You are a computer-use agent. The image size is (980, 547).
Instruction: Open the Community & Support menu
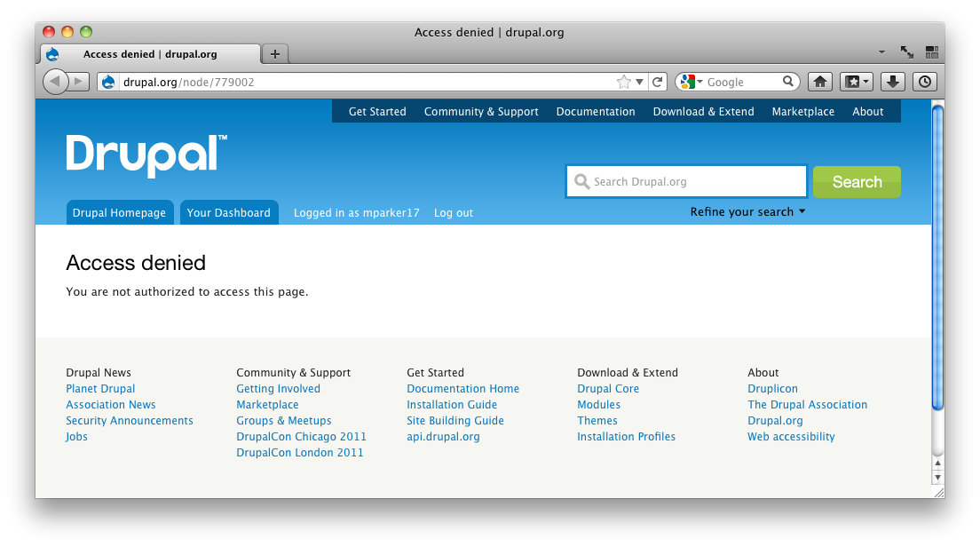(480, 111)
